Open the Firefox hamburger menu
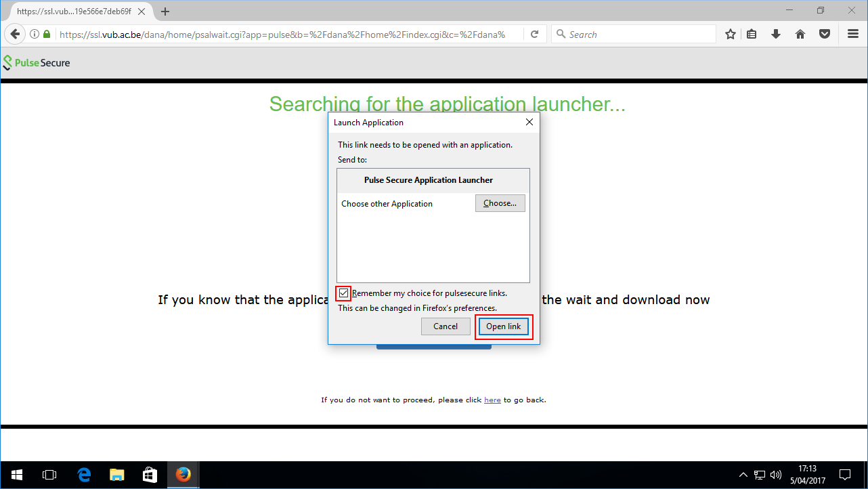868x489 pixels. click(853, 34)
